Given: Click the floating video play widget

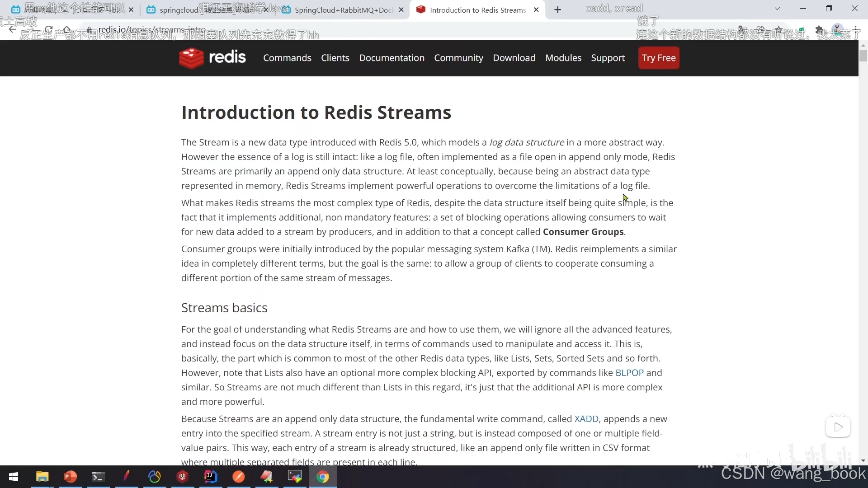Looking at the screenshot, I should [838, 427].
